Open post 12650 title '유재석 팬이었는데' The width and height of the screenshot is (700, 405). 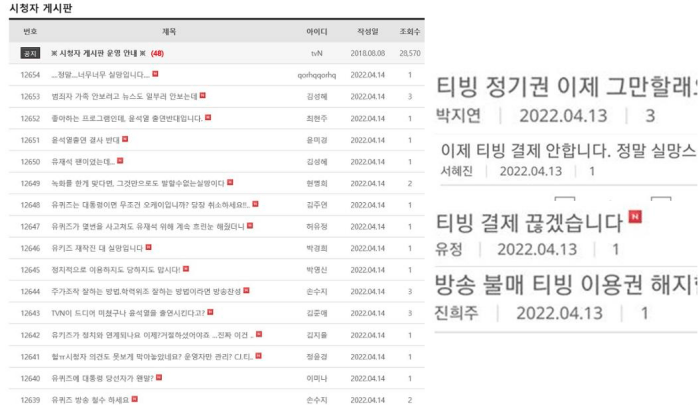83,162
